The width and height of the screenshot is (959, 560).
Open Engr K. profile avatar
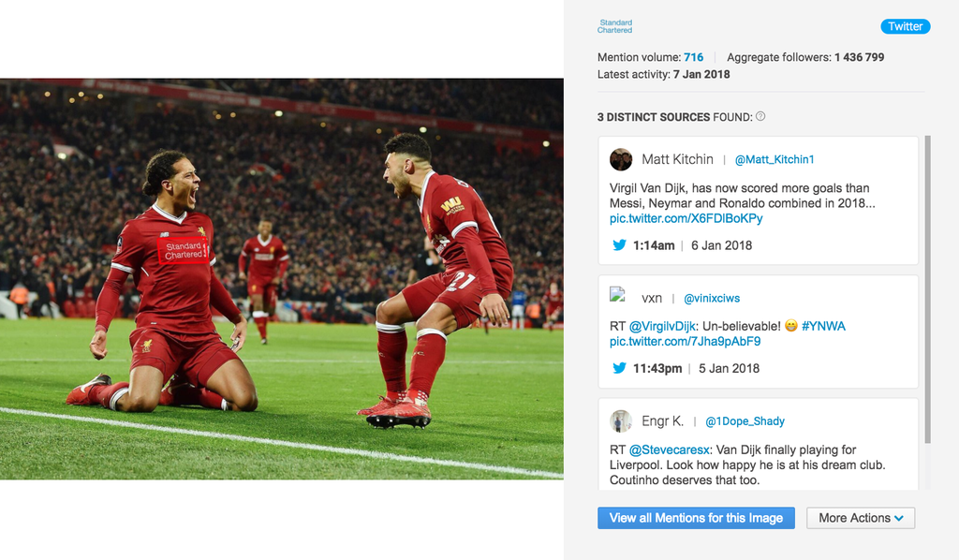[621, 421]
